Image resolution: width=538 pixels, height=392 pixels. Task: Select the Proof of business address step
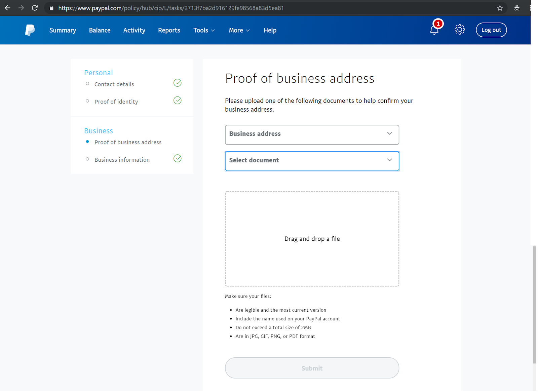128,142
